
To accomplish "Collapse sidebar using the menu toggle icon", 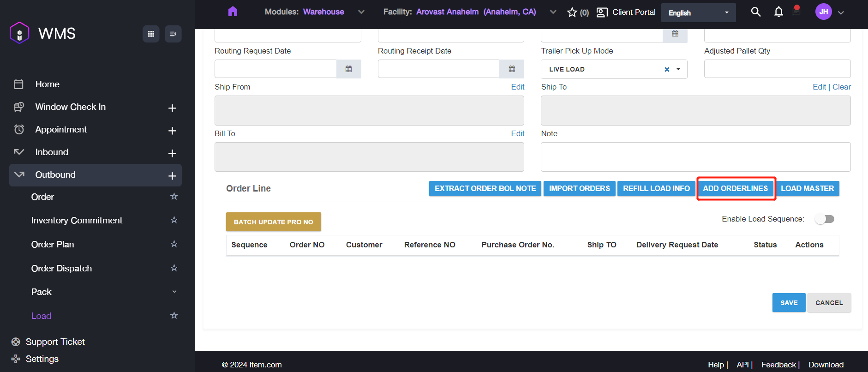I will pos(173,34).
